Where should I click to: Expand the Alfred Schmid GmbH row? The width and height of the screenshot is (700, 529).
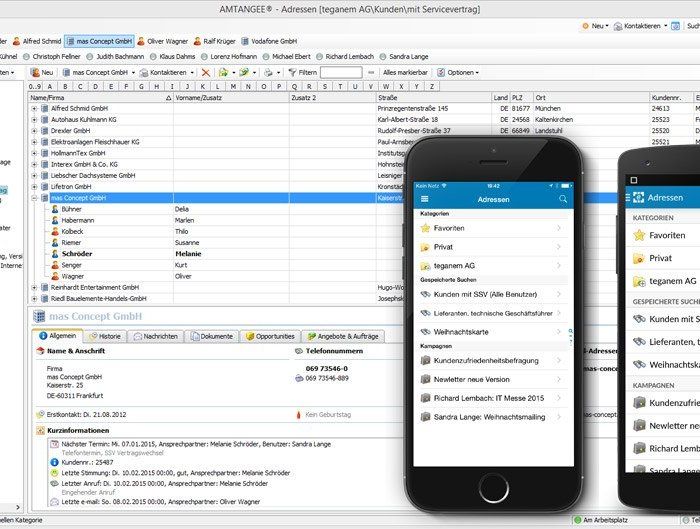click(34, 108)
